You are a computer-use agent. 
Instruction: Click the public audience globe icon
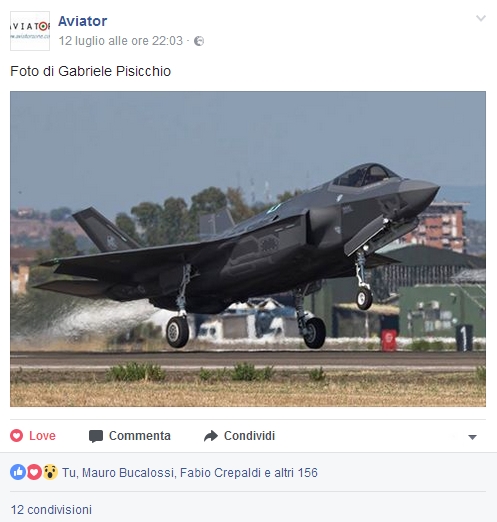click(x=199, y=41)
